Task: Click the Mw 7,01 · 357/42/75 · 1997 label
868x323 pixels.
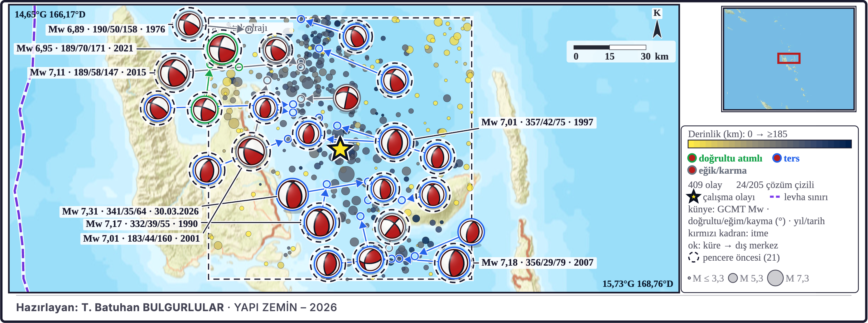Action: click(537, 122)
